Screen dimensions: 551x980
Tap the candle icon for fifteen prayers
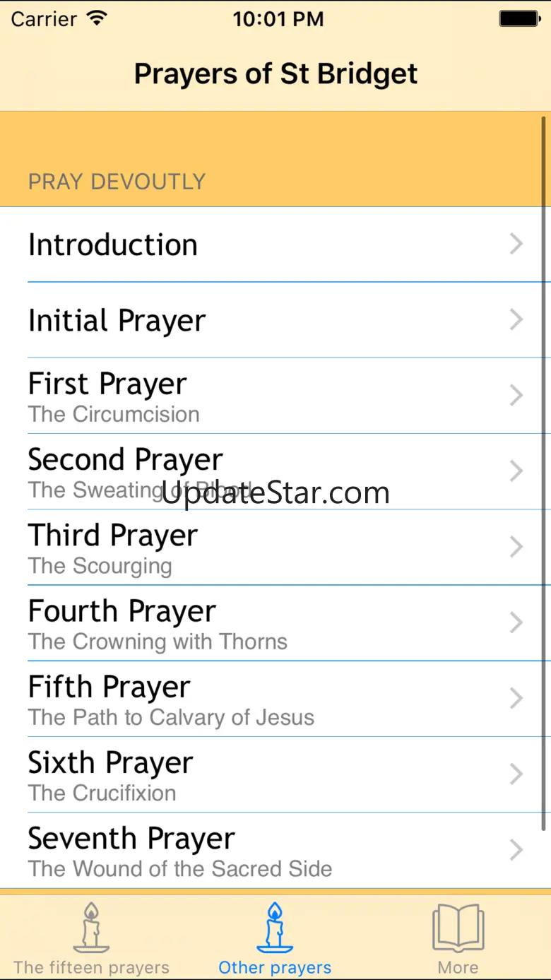[91, 927]
